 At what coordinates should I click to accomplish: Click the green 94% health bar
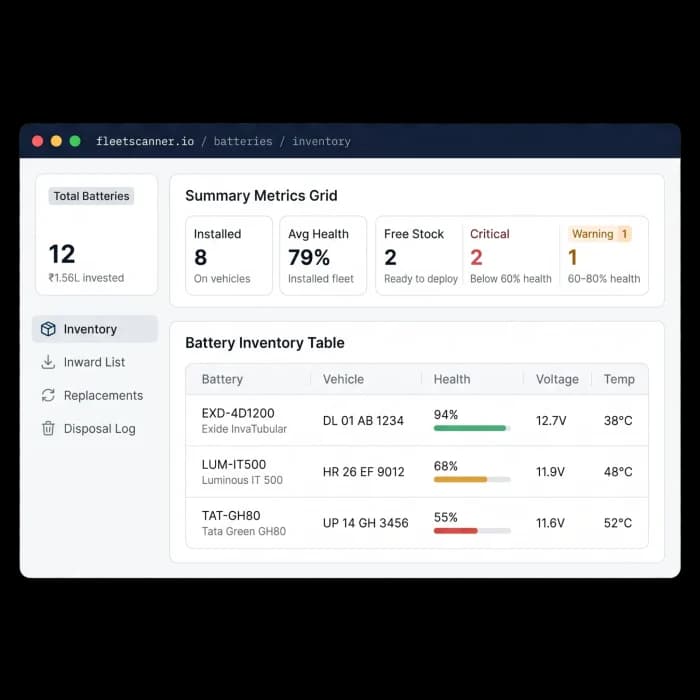click(472, 428)
